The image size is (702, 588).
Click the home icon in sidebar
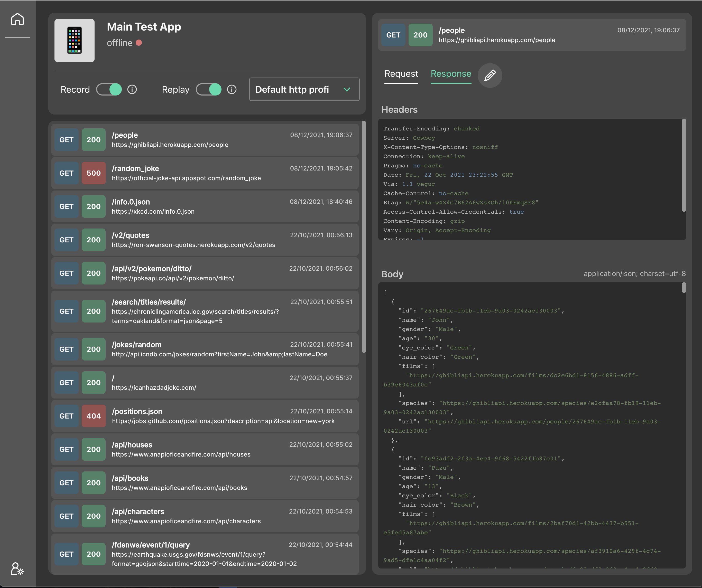(x=17, y=19)
